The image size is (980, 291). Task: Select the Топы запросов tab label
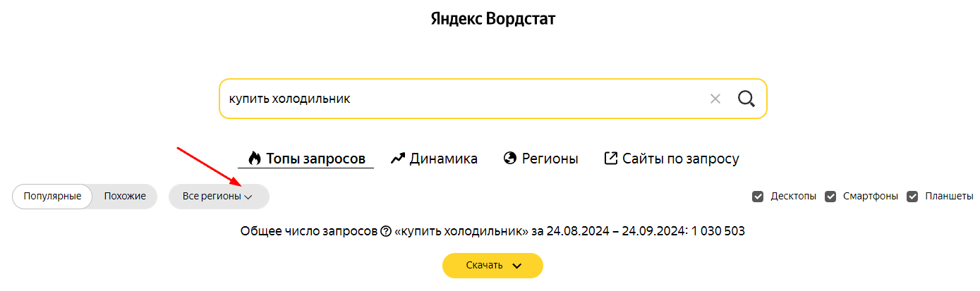(x=315, y=159)
